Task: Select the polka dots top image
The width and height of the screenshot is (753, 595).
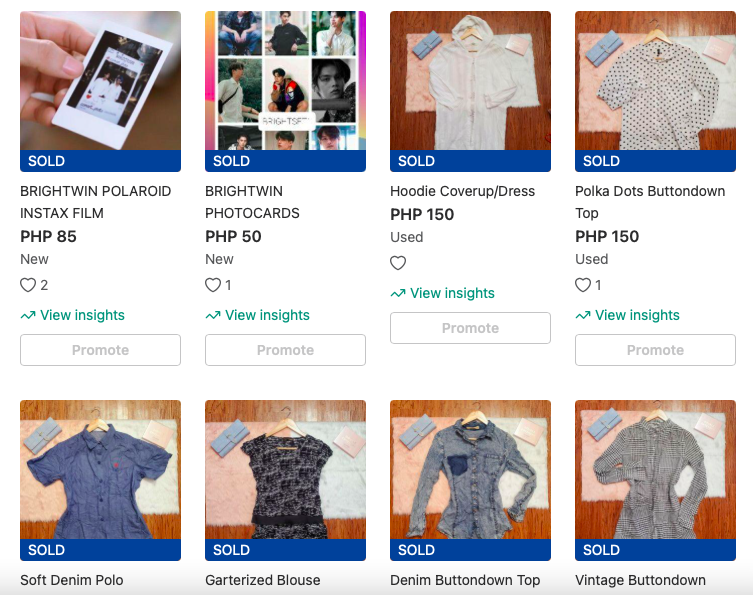Action: pos(655,80)
